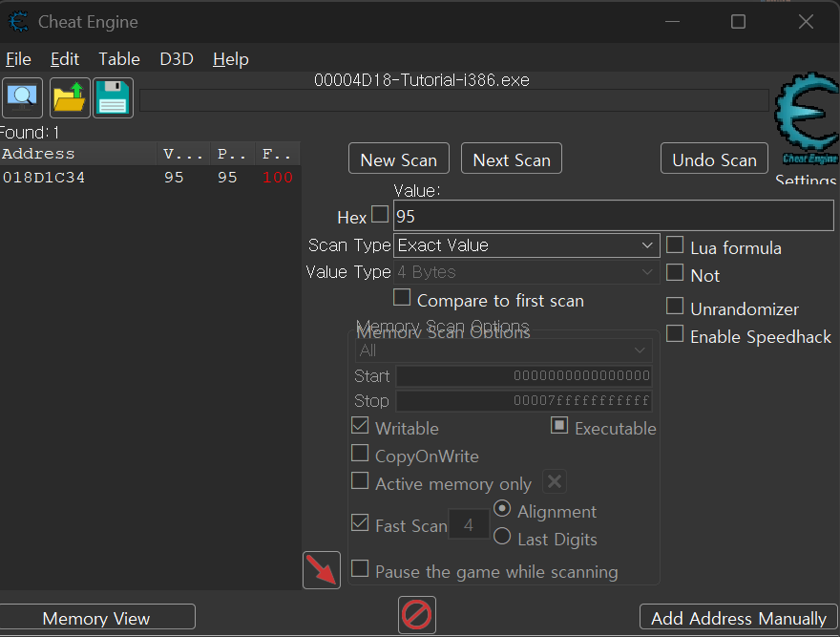
Task: Click the red no-entry clear list icon
Action: point(417,614)
